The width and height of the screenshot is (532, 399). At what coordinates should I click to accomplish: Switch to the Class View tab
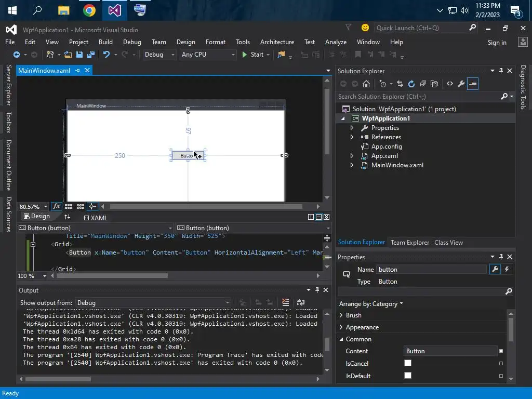coord(448,242)
